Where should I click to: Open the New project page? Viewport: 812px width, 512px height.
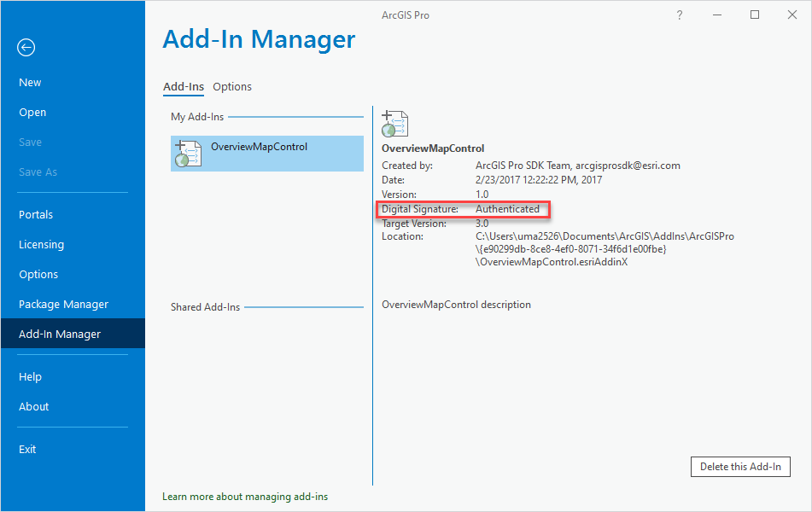click(x=29, y=82)
